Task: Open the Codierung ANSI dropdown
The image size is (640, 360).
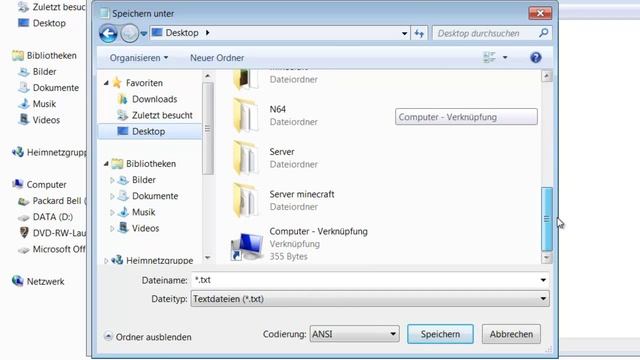Action: (354, 334)
